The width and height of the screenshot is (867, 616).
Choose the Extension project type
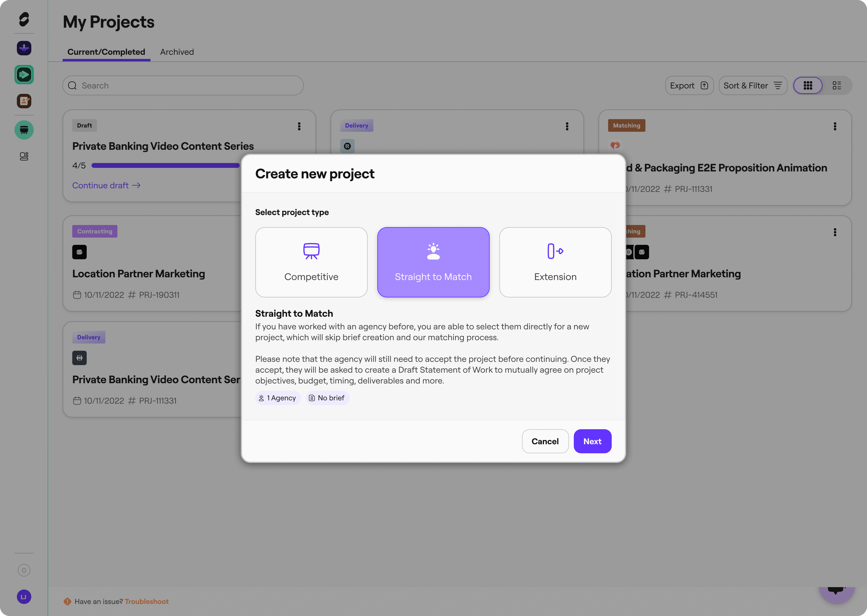555,262
